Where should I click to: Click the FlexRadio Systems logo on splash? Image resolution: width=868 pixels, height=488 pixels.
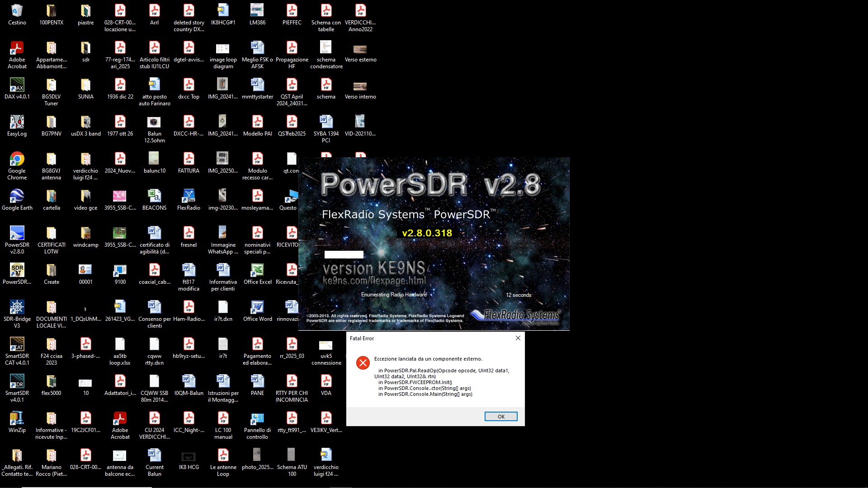point(516,316)
